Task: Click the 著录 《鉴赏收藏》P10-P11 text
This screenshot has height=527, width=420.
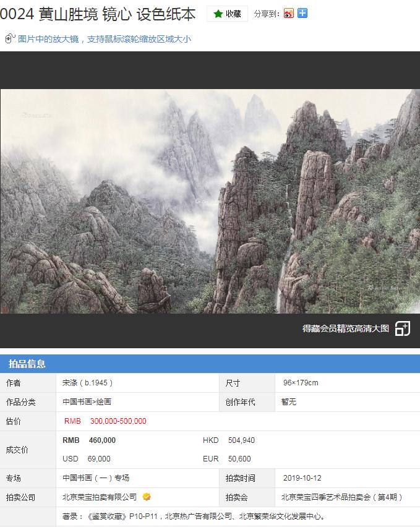Action: click(194, 516)
